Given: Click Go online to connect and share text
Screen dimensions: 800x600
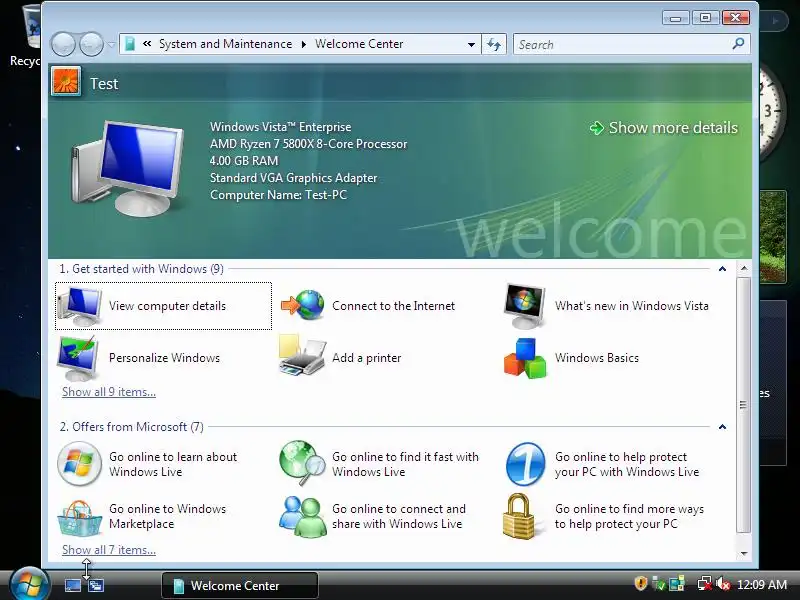Looking at the screenshot, I should (398, 516).
